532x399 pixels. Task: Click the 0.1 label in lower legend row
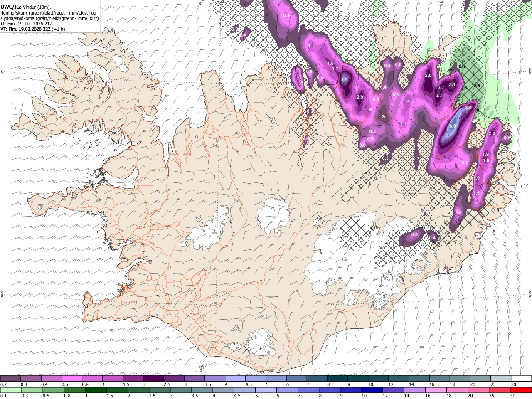pos(3,396)
